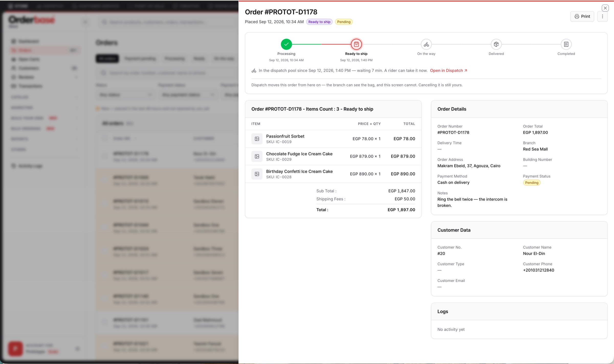Click the green Processing checkmark step
Image resolution: width=614 pixels, height=364 pixels.
click(286, 44)
